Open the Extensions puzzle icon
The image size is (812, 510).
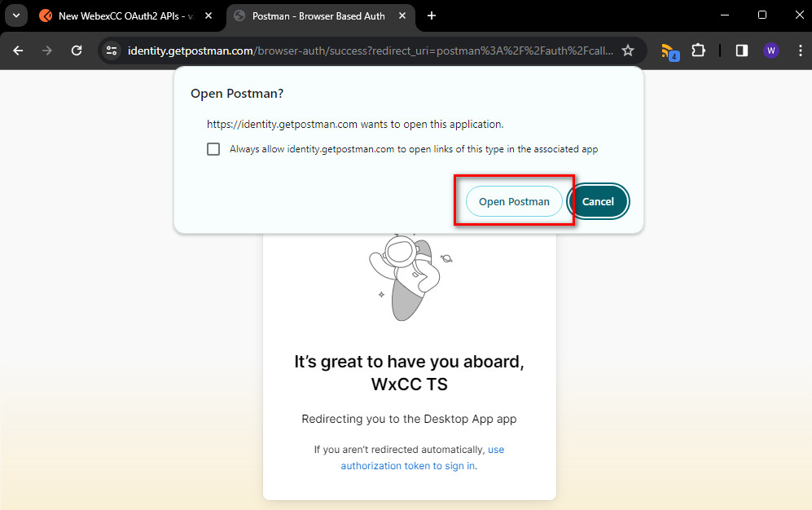pos(699,51)
